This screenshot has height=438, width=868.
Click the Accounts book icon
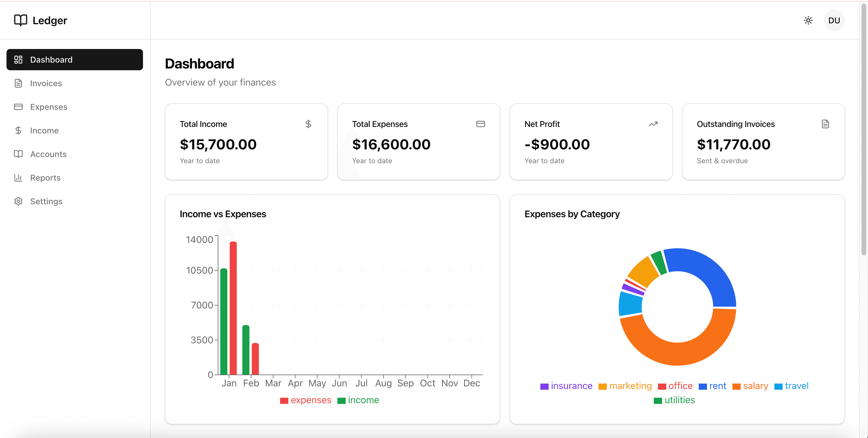click(x=19, y=154)
